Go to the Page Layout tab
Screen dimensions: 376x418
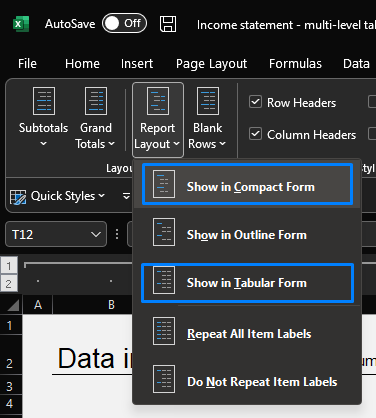(x=211, y=64)
